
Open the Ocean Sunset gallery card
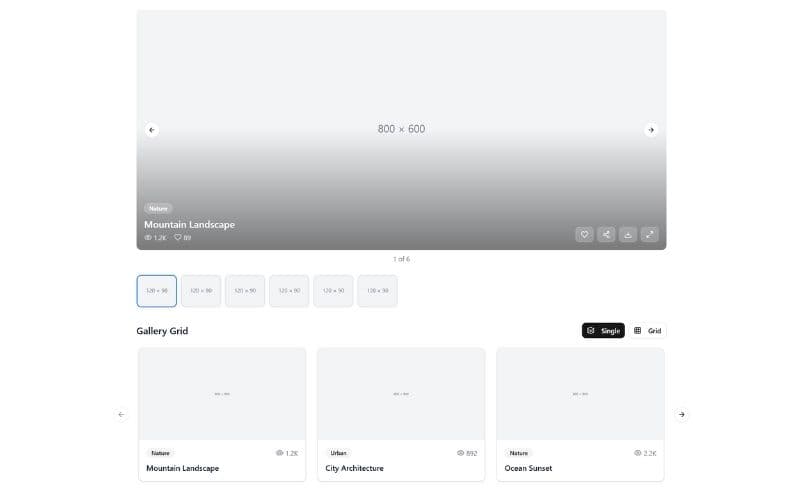[580, 395]
